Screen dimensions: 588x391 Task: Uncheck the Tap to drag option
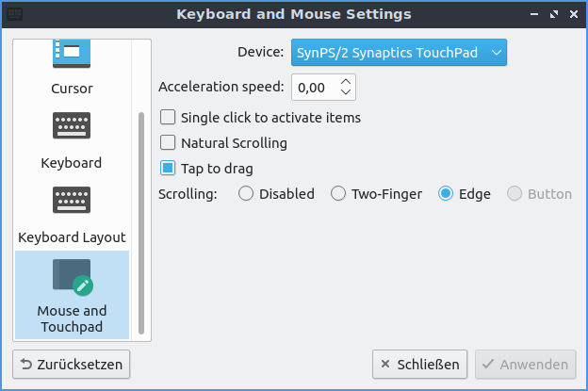click(x=168, y=169)
